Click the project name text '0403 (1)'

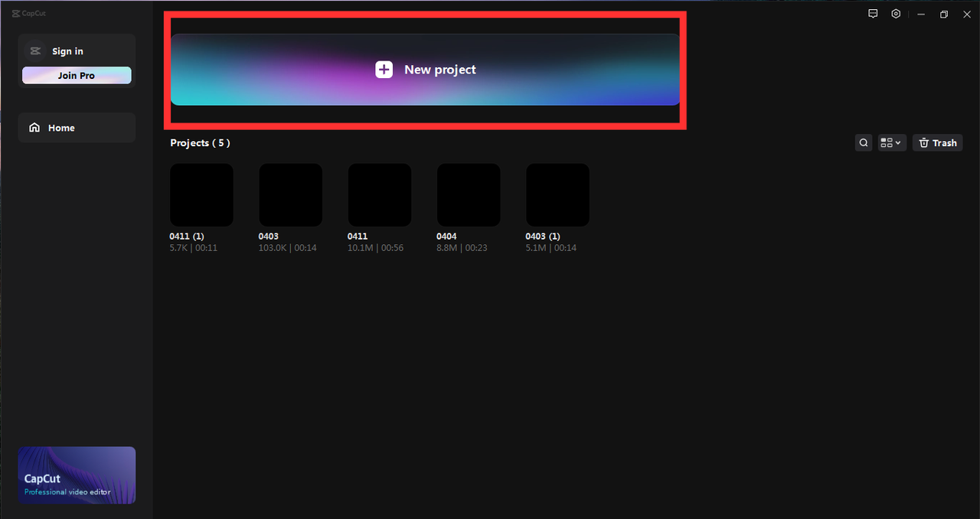543,237
